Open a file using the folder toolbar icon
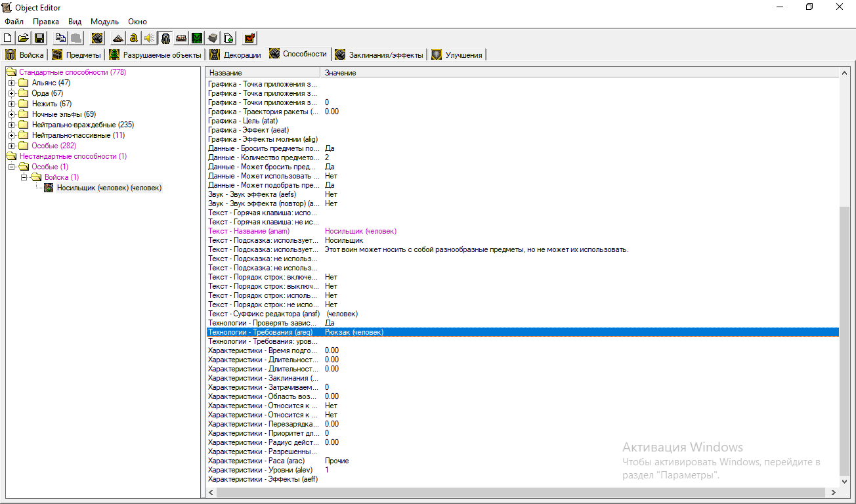The width and height of the screenshot is (856, 504). click(x=23, y=38)
